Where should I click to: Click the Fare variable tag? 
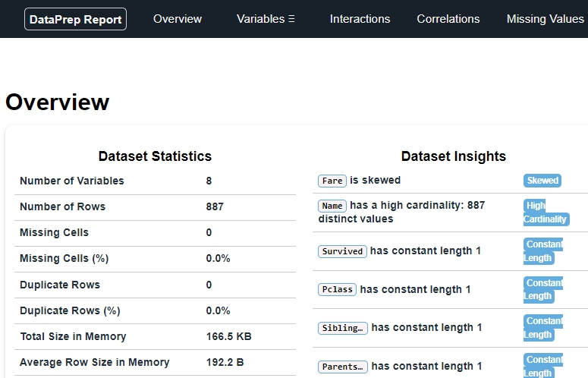tap(332, 181)
